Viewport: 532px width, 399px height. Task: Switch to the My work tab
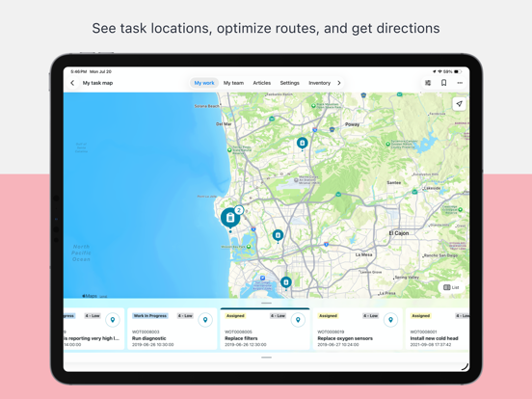coord(204,83)
